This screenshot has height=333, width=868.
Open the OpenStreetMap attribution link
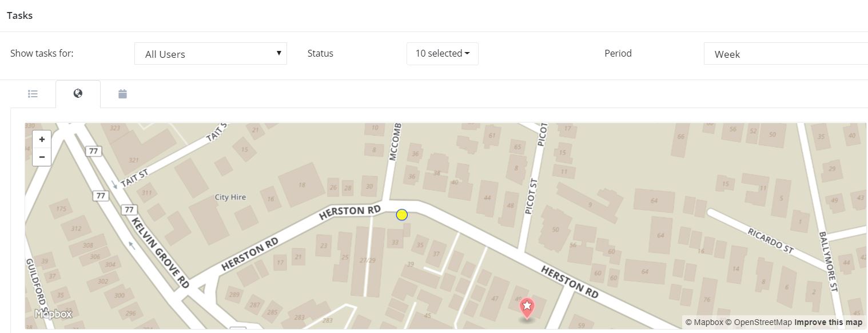click(759, 322)
